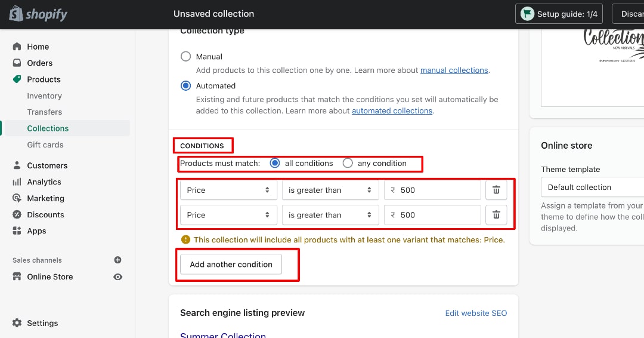Open Apps in sidebar

pyautogui.click(x=36, y=231)
